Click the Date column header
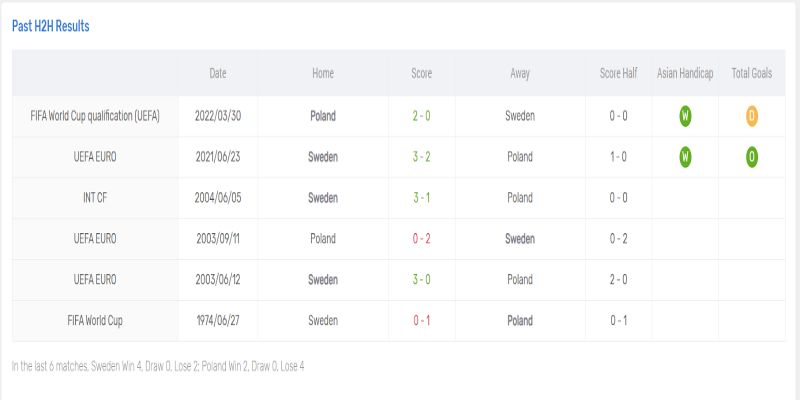Viewport: 800px width, 400px height. tap(218, 74)
